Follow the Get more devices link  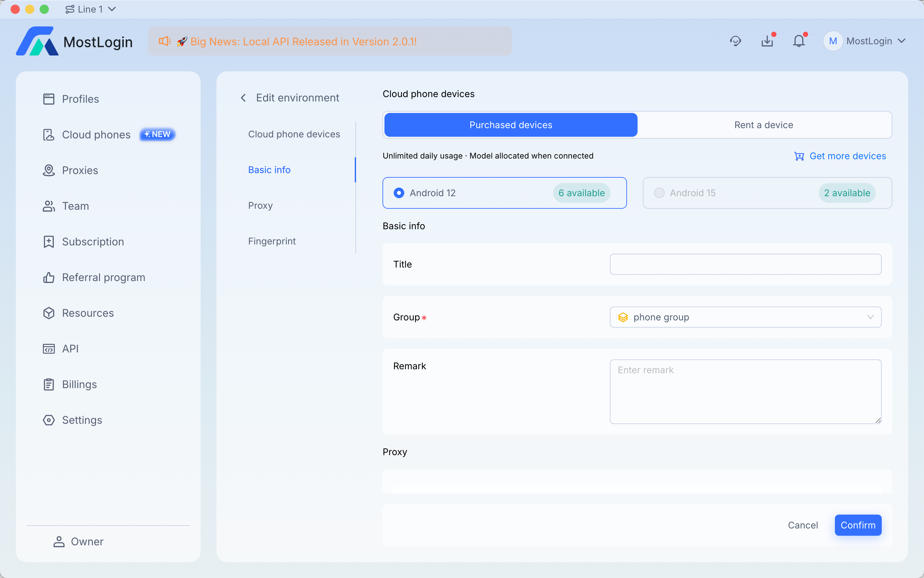pyautogui.click(x=848, y=156)
